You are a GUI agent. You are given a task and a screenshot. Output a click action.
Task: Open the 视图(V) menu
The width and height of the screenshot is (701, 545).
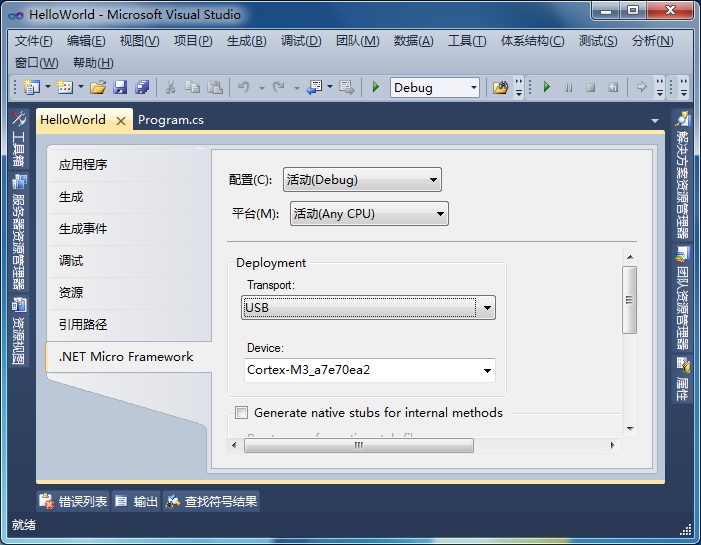[139, 41]
